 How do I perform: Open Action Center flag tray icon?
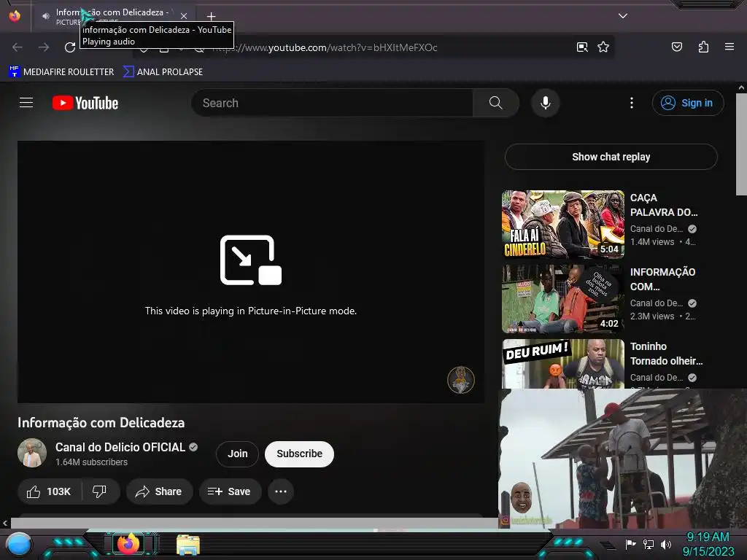(630, 544)
